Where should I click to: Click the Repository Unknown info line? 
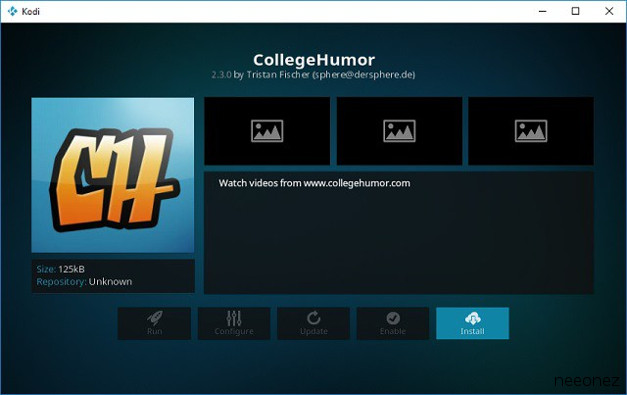coord(84,281)
